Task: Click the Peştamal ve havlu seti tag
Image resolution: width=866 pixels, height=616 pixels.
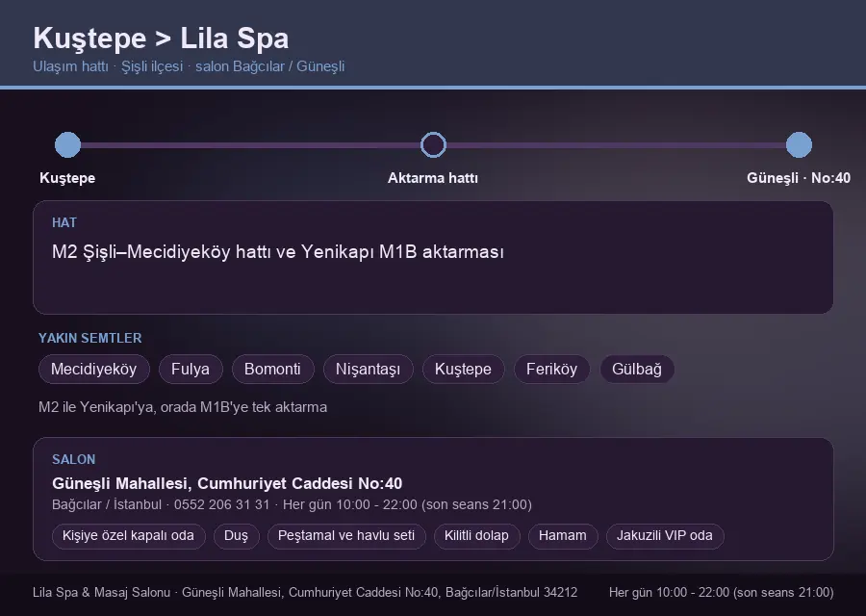Action: click(x=346, y=536)
